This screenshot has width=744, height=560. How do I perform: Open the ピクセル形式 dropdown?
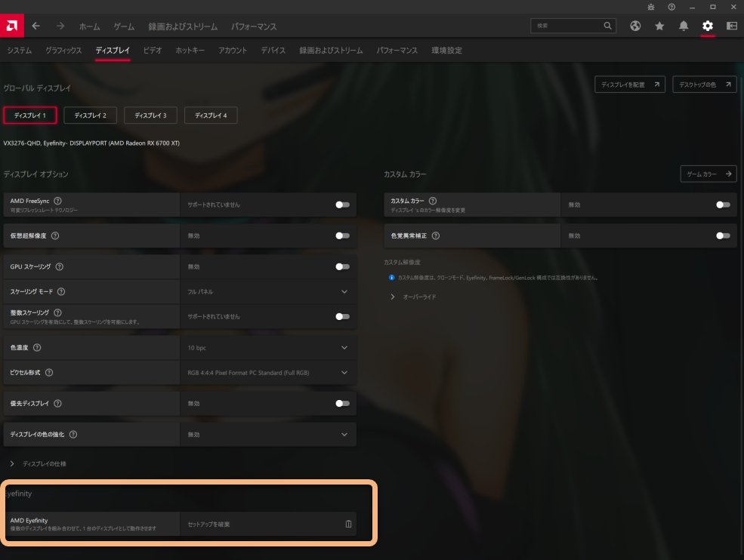(344, 372)
